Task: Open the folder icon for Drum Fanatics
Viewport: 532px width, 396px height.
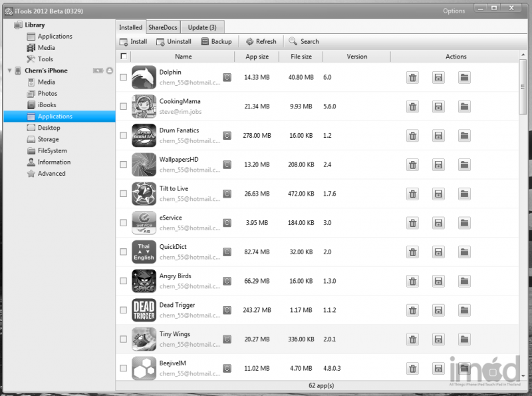Action: click(x=464, y=136)
